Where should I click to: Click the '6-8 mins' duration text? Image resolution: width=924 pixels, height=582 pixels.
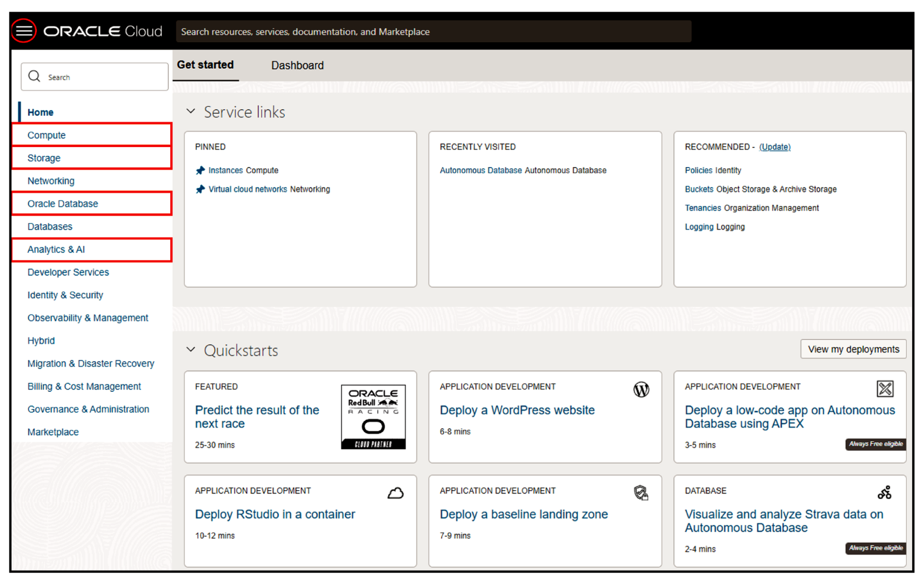tap(455, 431)
